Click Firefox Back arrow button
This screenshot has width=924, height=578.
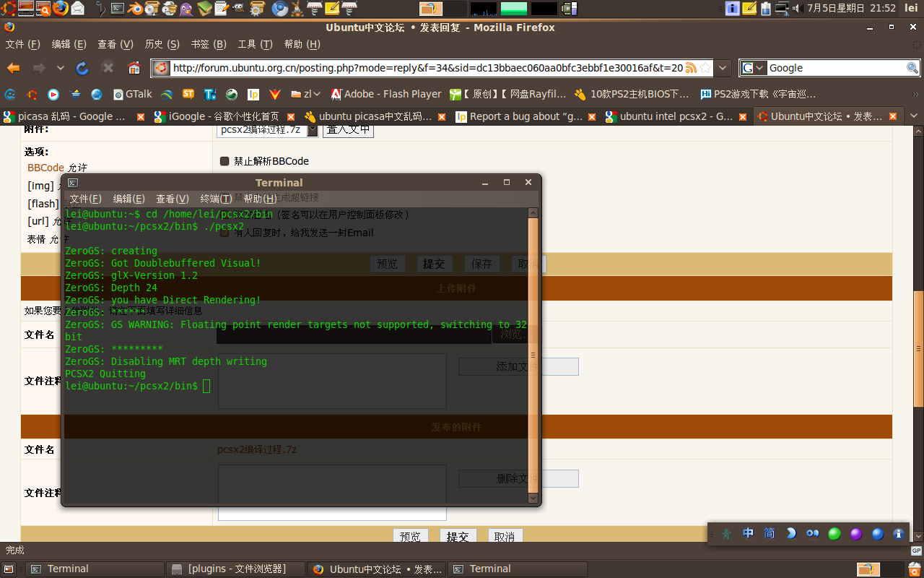point(13,68)
